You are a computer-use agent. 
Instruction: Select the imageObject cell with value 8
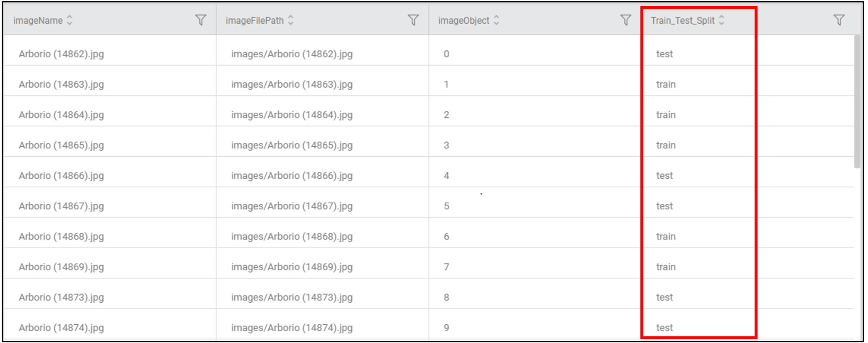pyautogui.click(x=446, y=298)
